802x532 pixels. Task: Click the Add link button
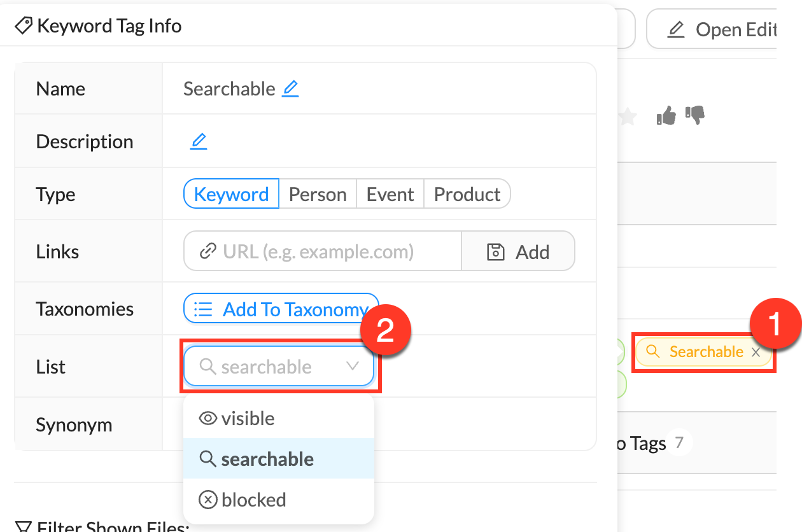(x=518, y=251)
